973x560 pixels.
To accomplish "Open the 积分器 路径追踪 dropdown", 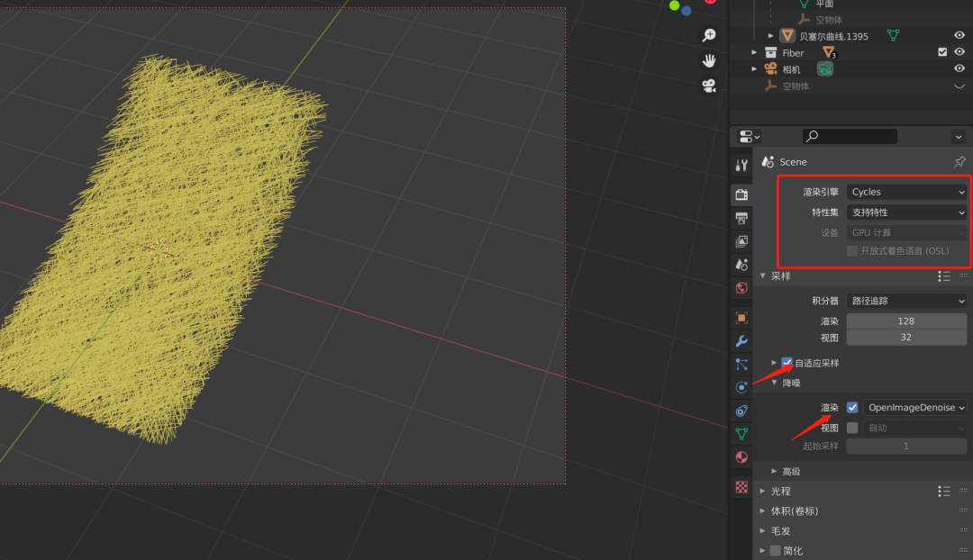I will click(x=906, y=301).
